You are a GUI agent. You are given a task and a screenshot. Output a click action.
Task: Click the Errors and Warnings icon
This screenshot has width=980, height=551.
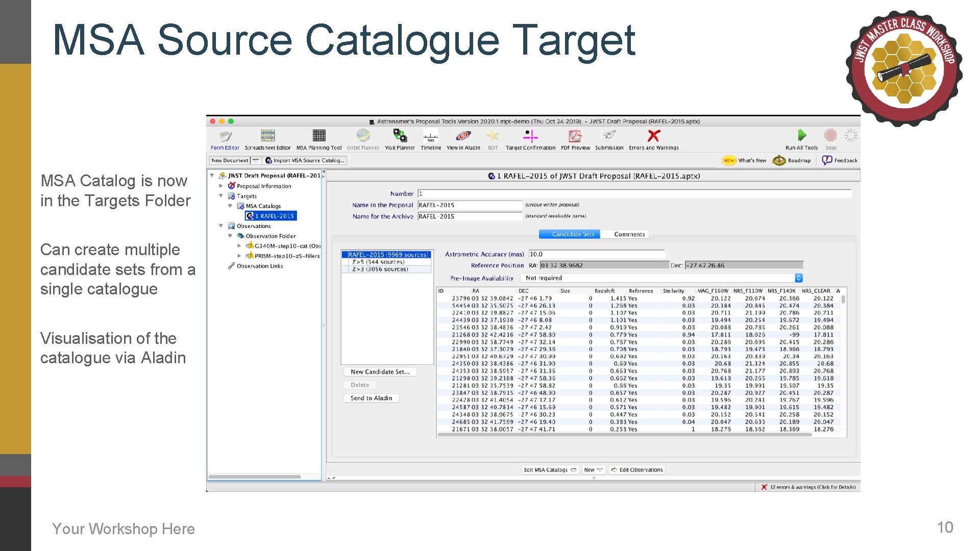[653, 137]
